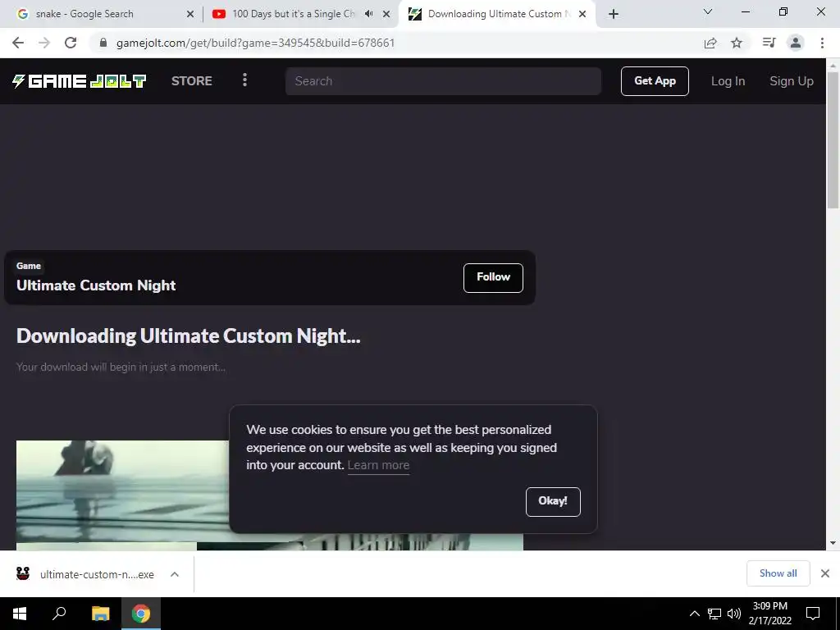Viewport: 840px width, 630px height.
Task: Click the Get App button
Action: click(x=655, y=81)
